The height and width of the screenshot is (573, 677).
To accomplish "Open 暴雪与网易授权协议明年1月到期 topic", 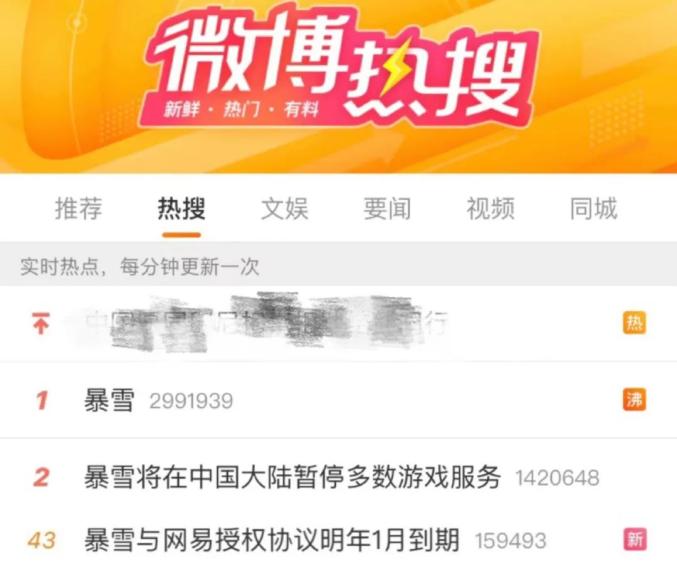I will coord(271,540).
